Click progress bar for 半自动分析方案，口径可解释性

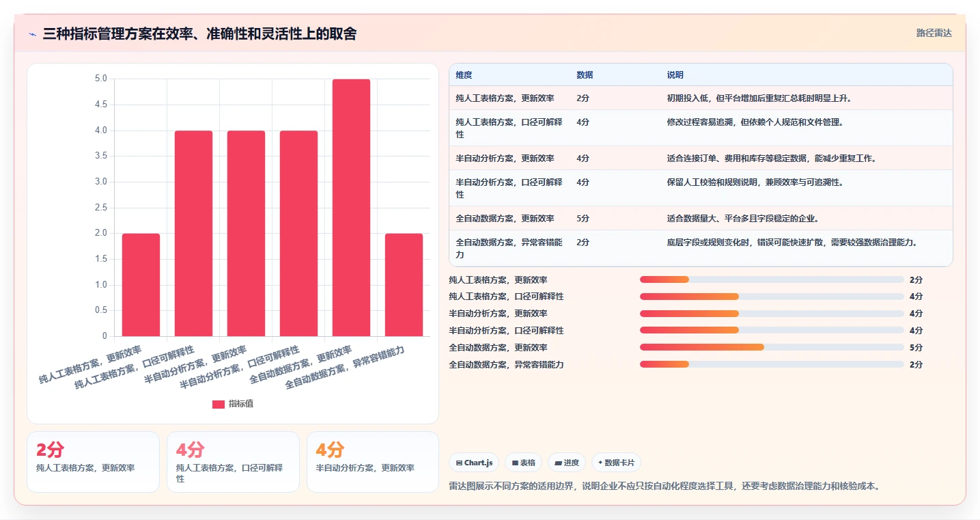[x=772, y=331]
